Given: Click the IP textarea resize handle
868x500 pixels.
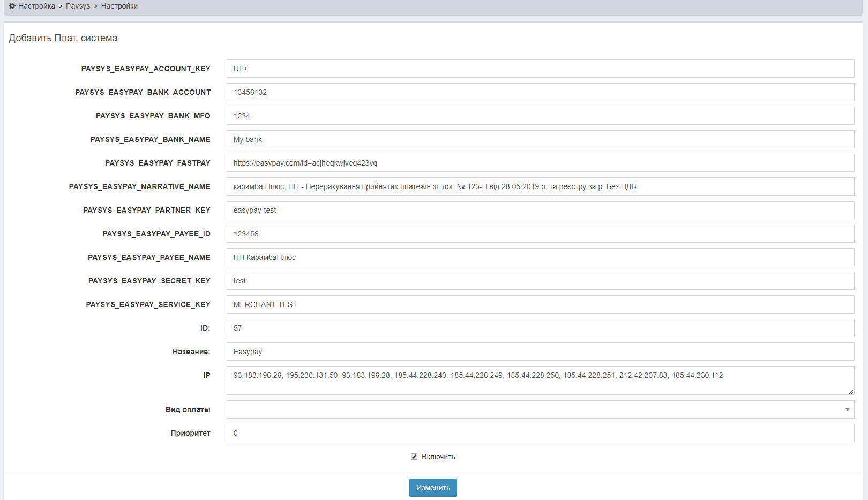Looking at the screenshot, I should coord(851,392).
